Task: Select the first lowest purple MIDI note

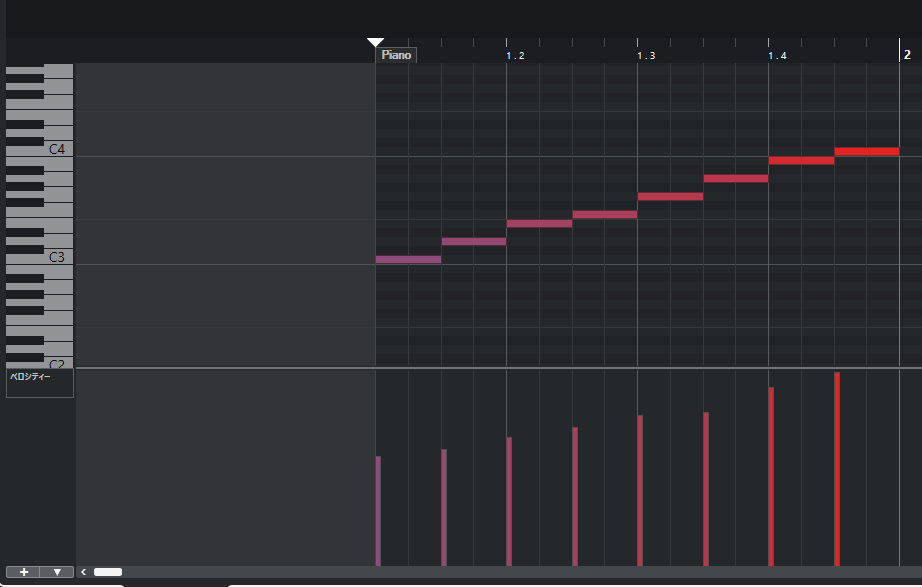Action: 408,260
